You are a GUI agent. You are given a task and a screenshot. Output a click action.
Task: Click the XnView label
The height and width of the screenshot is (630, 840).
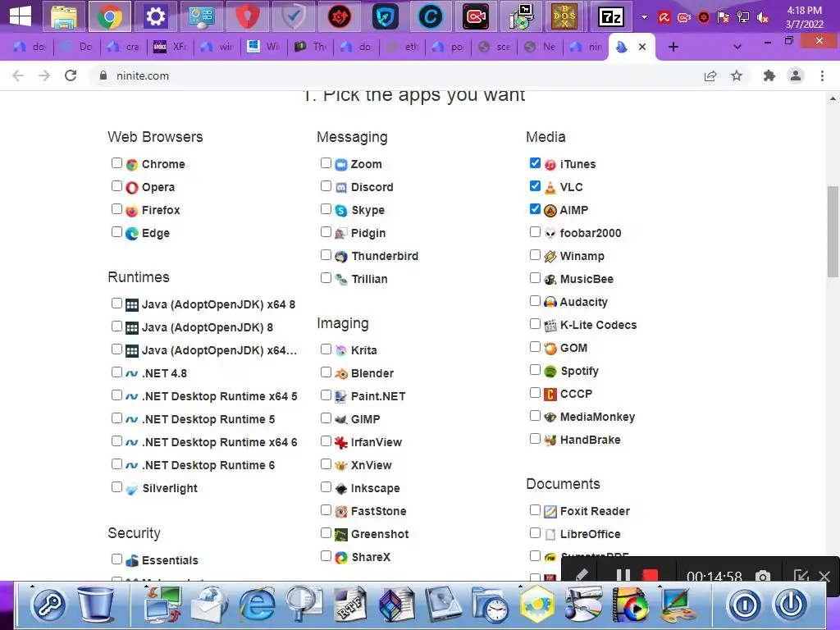372,465
